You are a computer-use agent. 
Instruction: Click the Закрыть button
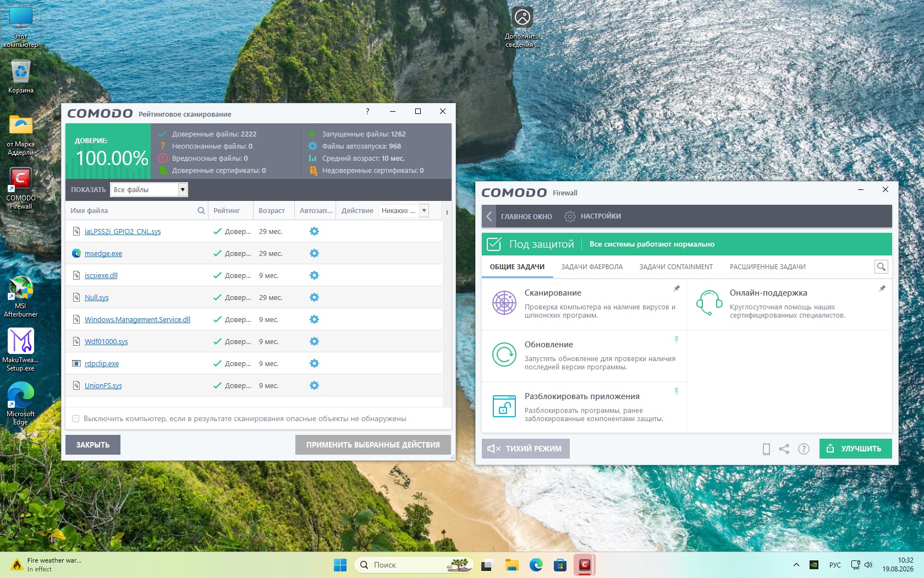(x=93, y=445)
